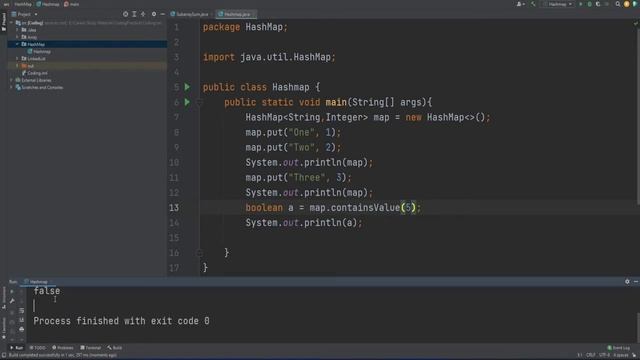The height and width of the screenshot is (360, 640).
Task: Open the Problems tool window
Action: tap(63, 348)
